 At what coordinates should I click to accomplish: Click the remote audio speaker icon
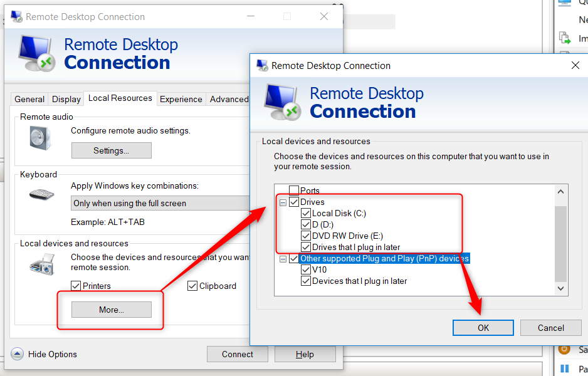click(40, 138)
